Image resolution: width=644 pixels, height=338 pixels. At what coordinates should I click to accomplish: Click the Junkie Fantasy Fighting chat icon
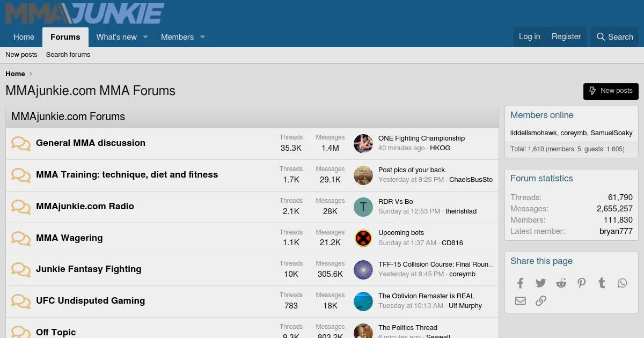pos(21,269)
